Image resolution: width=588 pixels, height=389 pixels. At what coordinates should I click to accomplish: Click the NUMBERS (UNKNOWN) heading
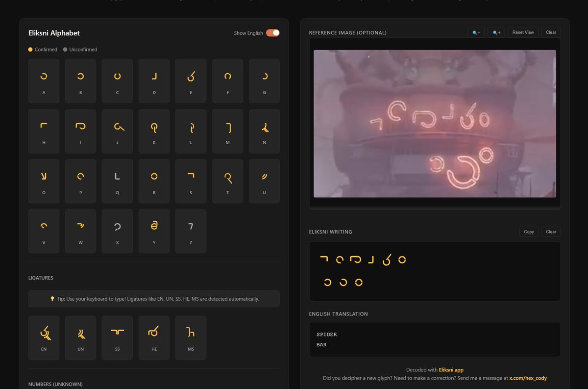pos(55,384)
